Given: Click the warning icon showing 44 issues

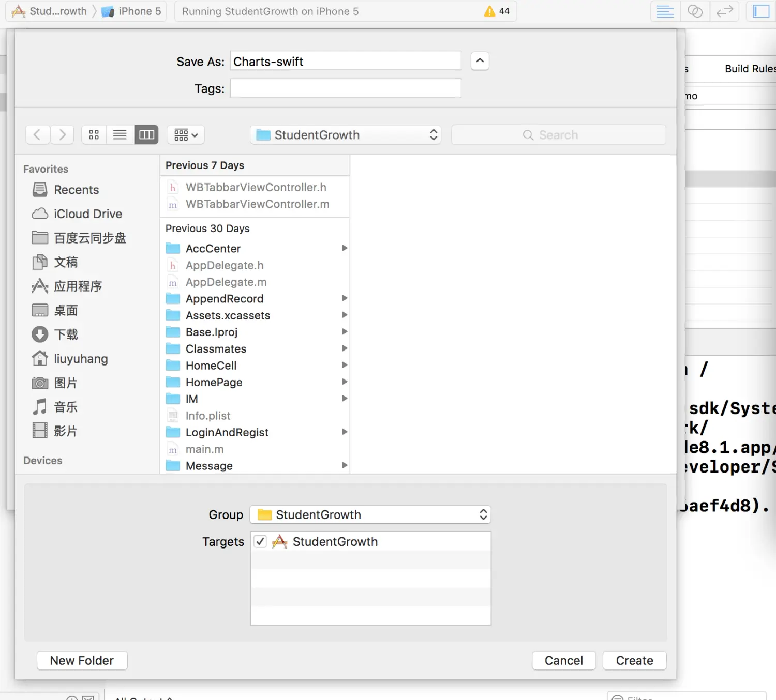Looking at the screenshot, I should tap(489, 11).
